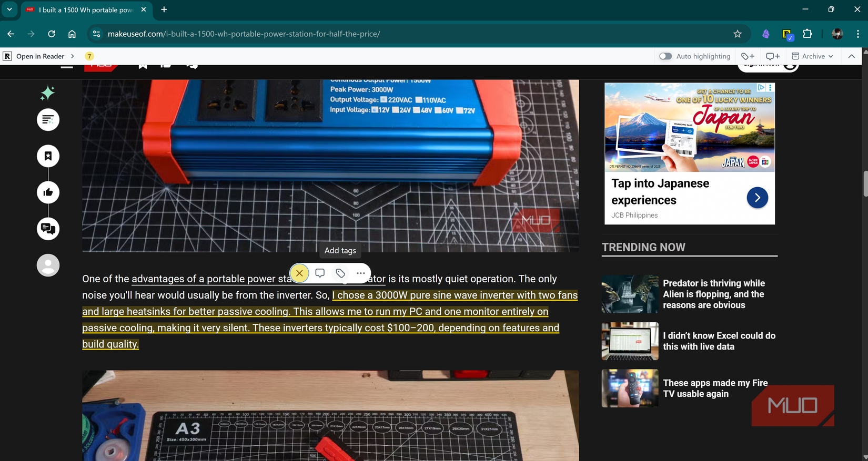Click the 'Tap into Japanese experiences' ad headline
This screenshot has height=461, width=868.
(x=660, y=192)
